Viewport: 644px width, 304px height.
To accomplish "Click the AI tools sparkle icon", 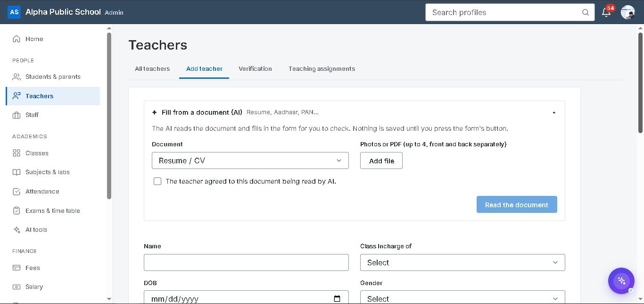I will [x=17, y=229].
